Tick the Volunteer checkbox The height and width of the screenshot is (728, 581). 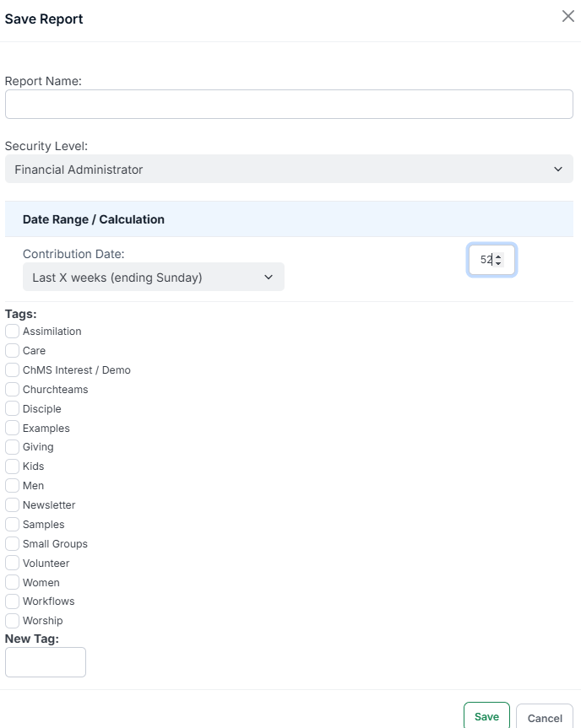[x=12, y=563]
